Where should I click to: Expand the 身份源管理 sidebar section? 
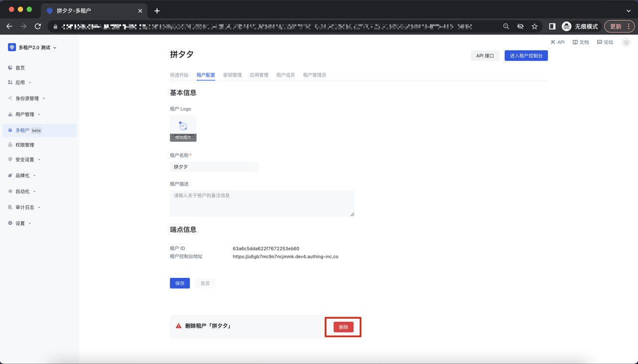pos(27,99)
